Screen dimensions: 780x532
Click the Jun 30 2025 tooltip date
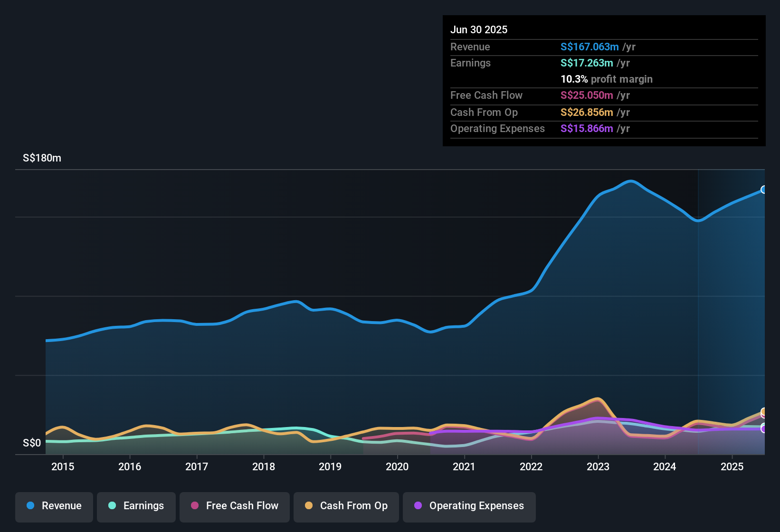coord(479,29)
